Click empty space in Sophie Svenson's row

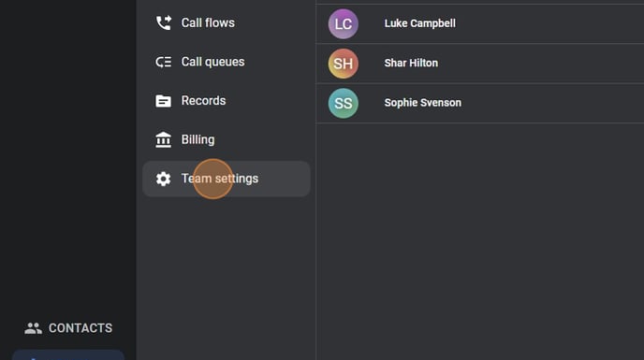(554, 103)
